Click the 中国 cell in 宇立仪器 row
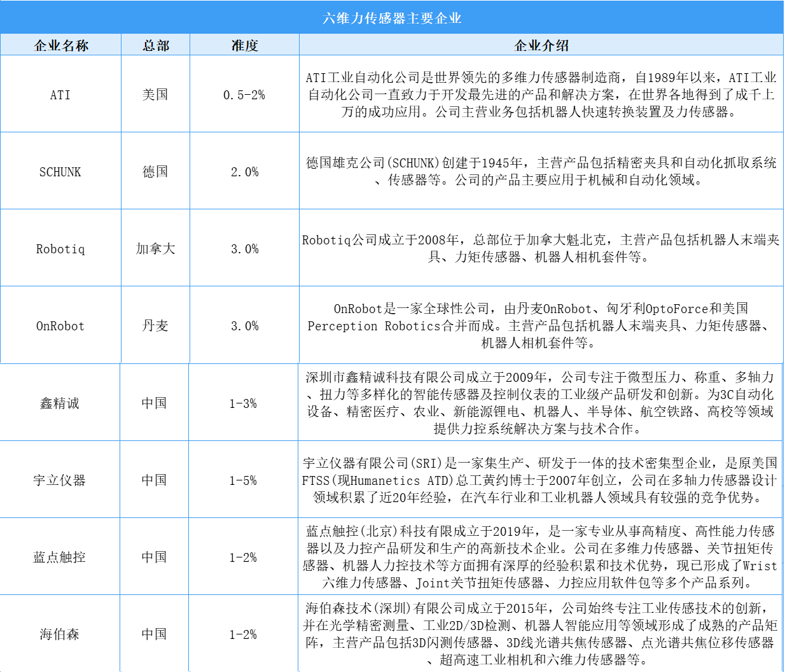This screenshot has width=785, height=672. (155, 479)
